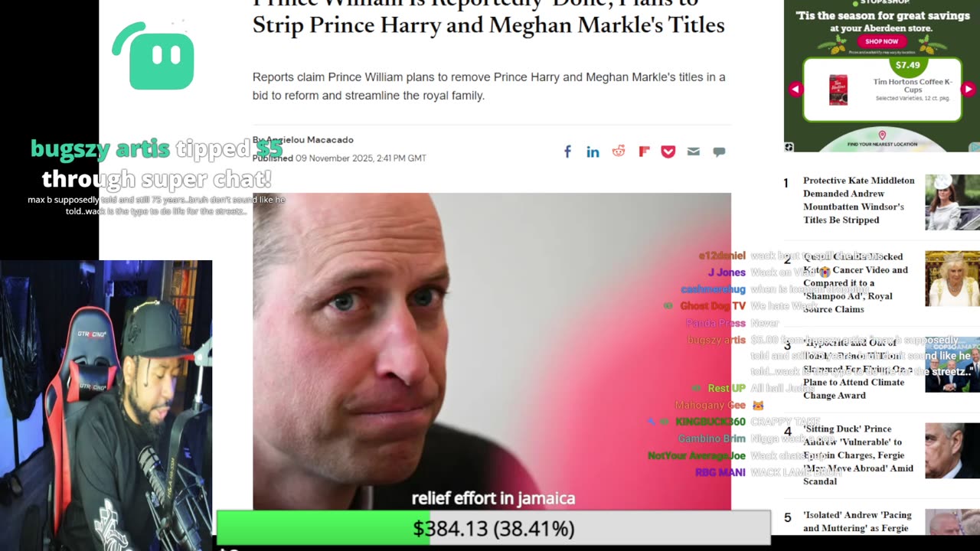Share the article on Reddit
Viewport: 980px width, 551px height.
619,151
